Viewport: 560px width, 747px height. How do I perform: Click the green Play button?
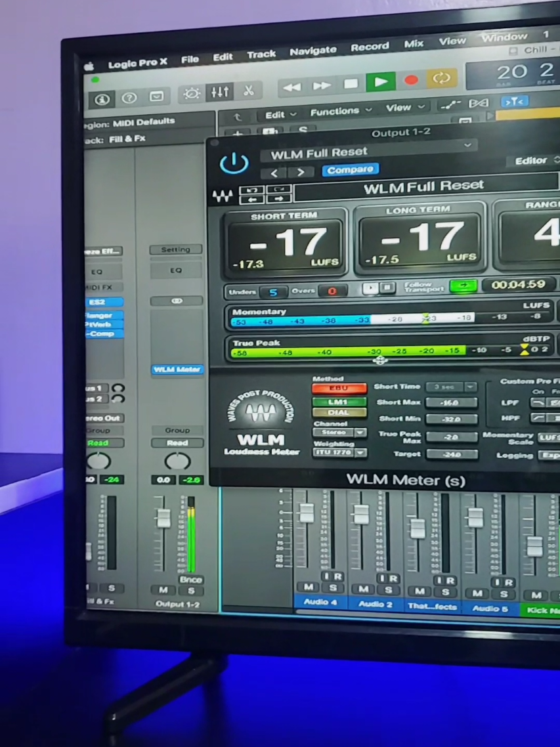click(x=381, y=82)
